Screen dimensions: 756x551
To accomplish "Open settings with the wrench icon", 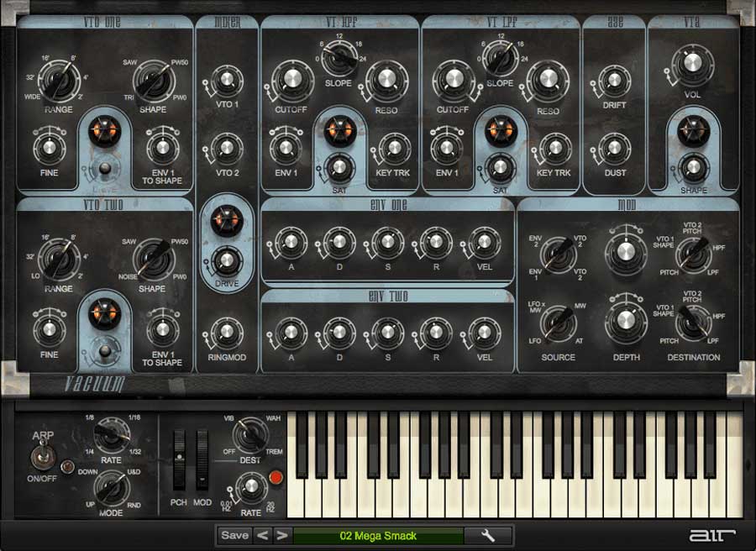I will [x=488, y=535].
